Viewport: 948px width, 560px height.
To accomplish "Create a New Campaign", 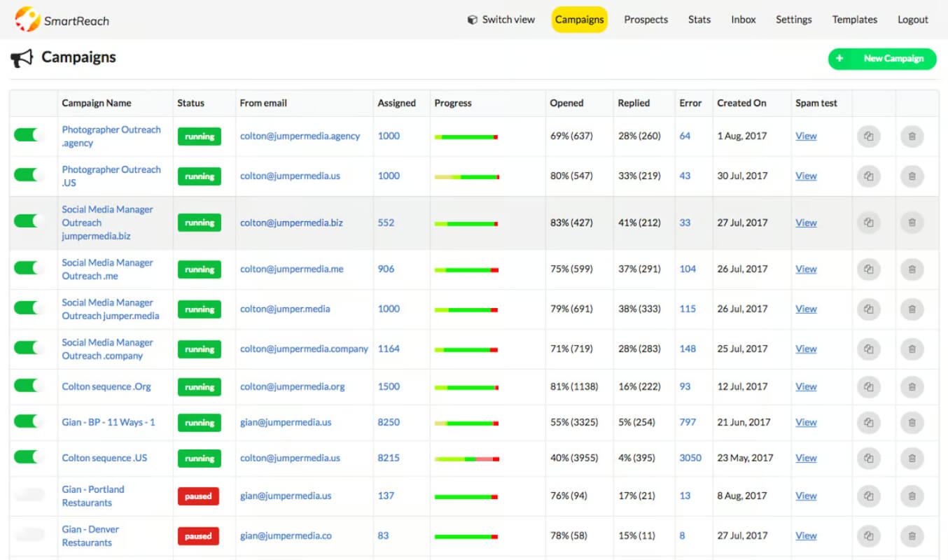I will coord(882,59).
